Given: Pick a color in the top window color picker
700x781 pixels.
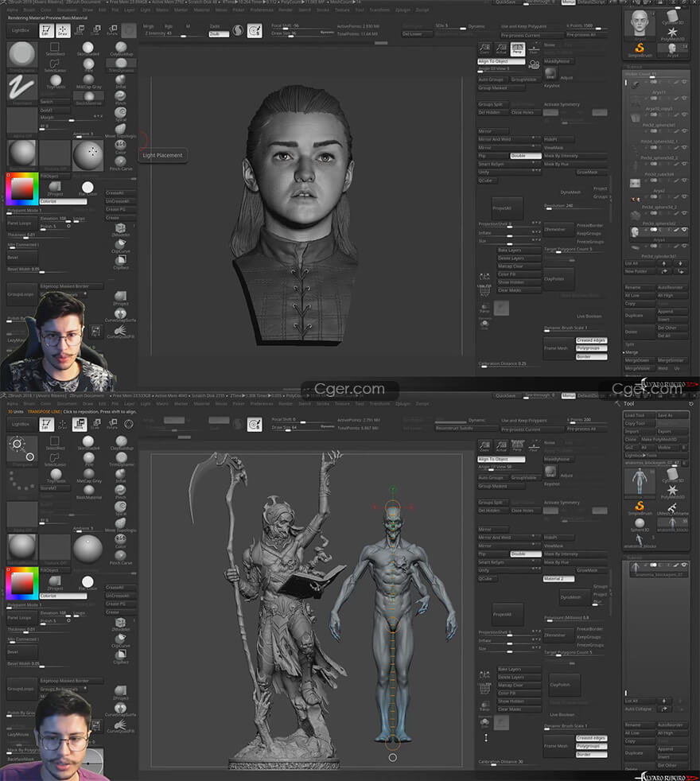Looking at the screenshot, I should [x=22, y=188].
